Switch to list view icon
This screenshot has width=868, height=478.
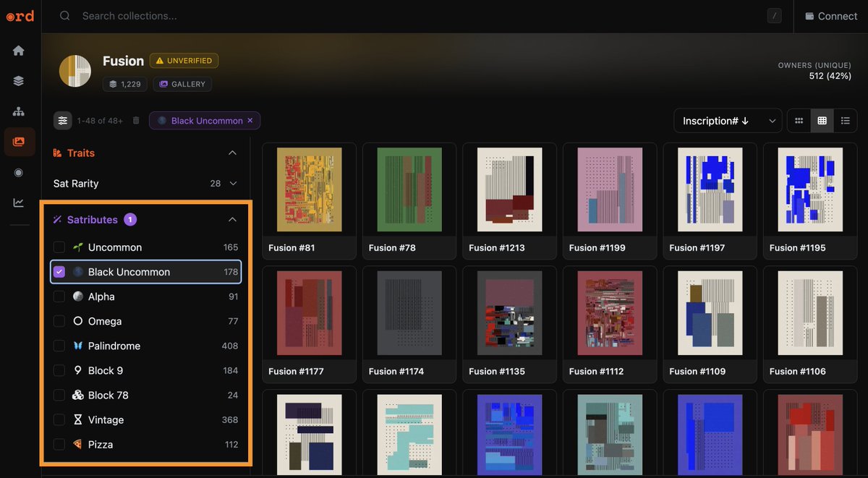(x=845, y=121)
